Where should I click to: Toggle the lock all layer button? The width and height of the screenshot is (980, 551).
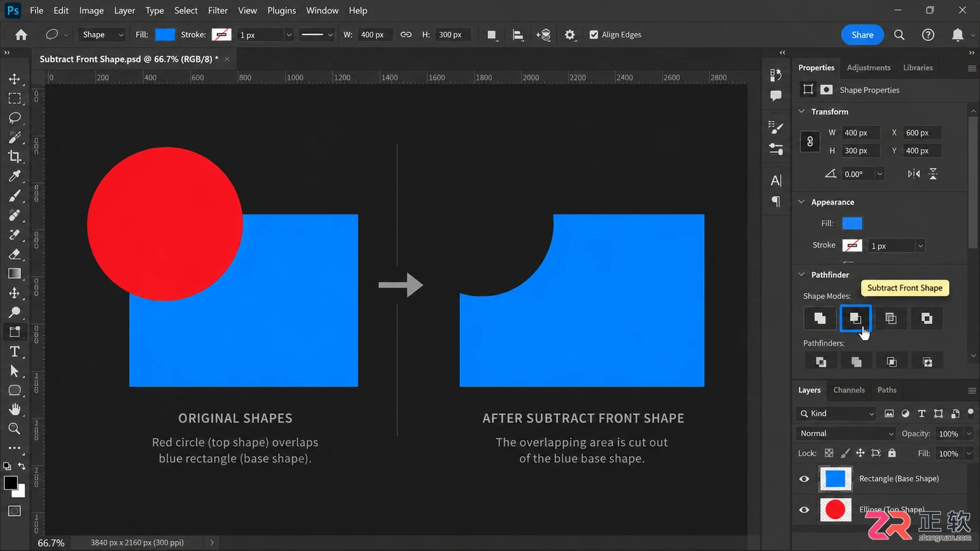click(x=892, y=453)
